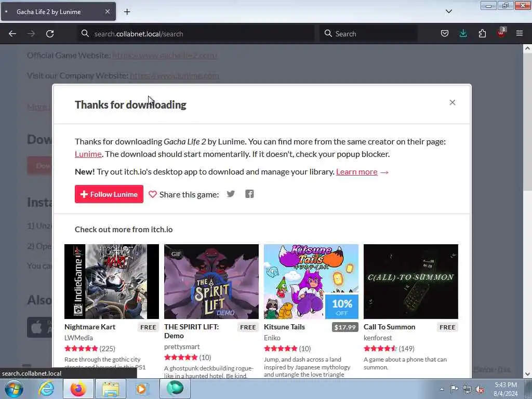
Task: Close the Thanks for downloading dialog
Action: (x=453, y=102)
